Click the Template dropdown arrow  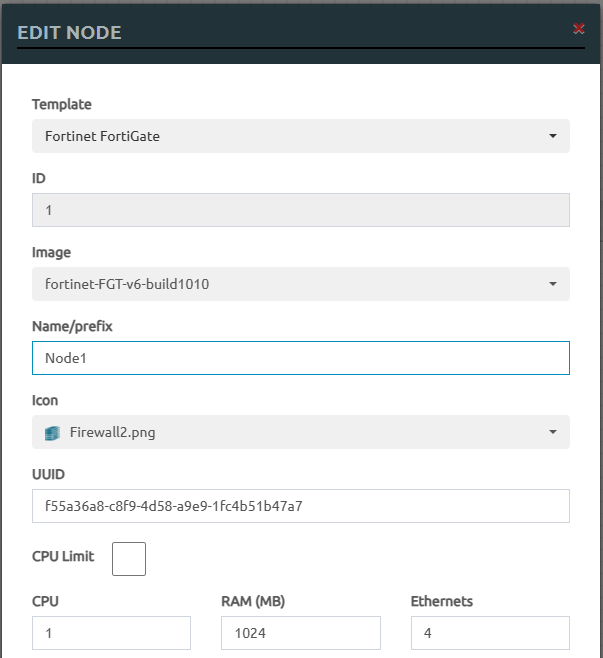[553, 136]
